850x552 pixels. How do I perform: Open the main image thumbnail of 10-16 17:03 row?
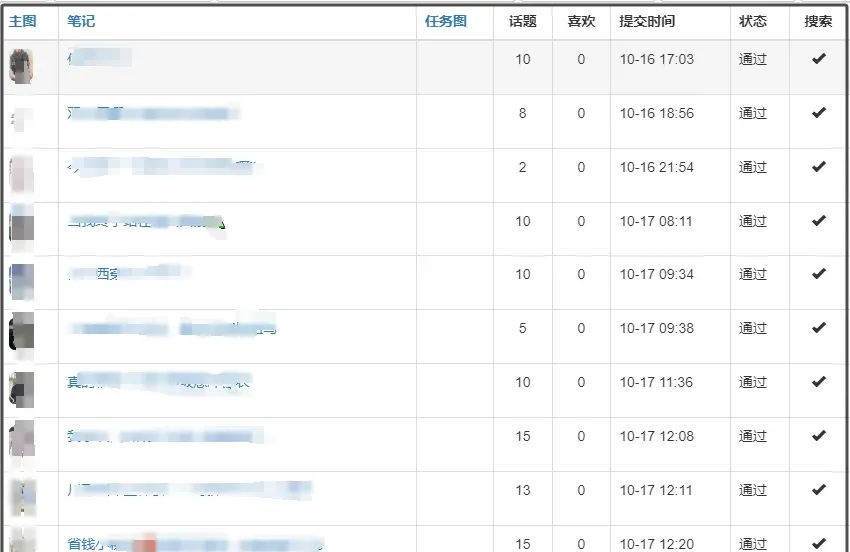(21, 66)
